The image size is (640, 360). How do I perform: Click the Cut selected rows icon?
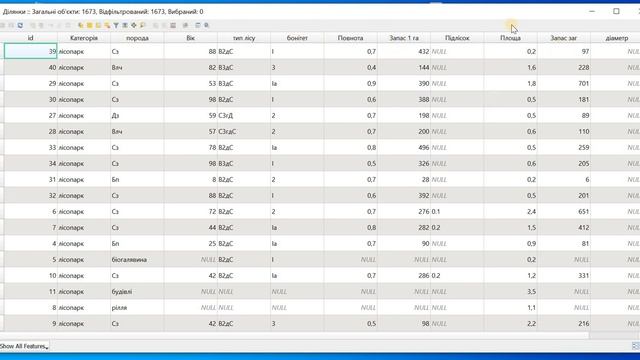[51, 25]
